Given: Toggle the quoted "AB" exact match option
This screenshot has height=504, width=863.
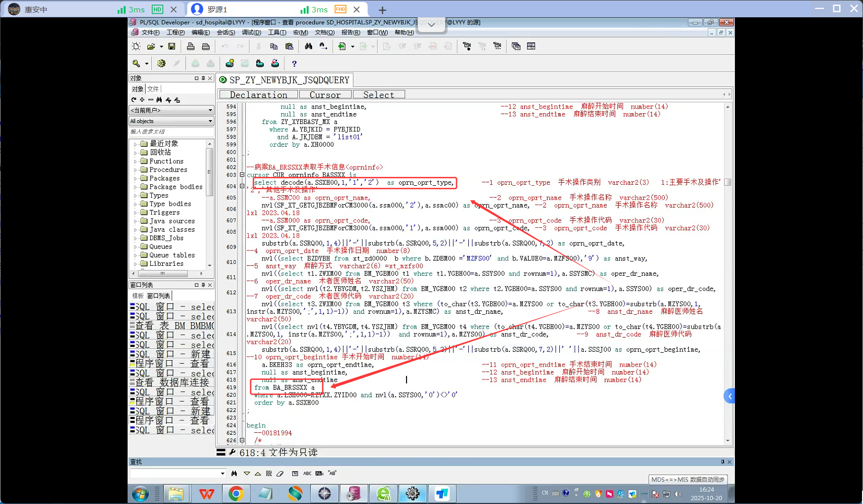Looking at the screenshot, I should [332, 473].
